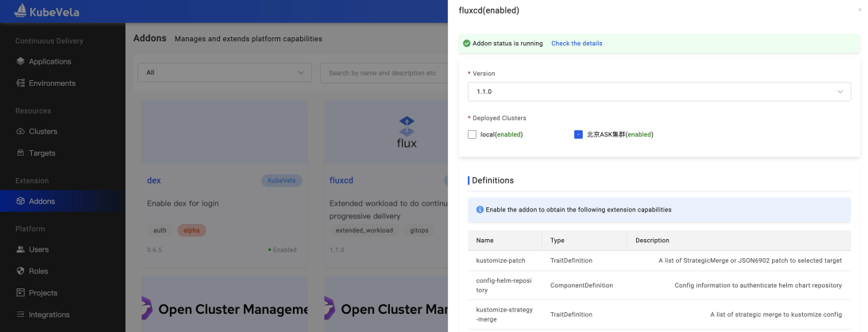Click the Targets icon in sidebar
The image size is (868, 332).
click(21, 152)
